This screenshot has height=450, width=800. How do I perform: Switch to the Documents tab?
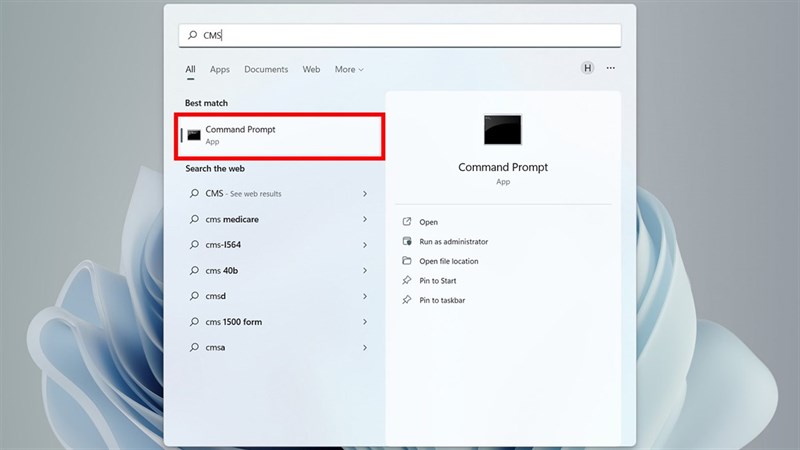[x=266, y=70]
